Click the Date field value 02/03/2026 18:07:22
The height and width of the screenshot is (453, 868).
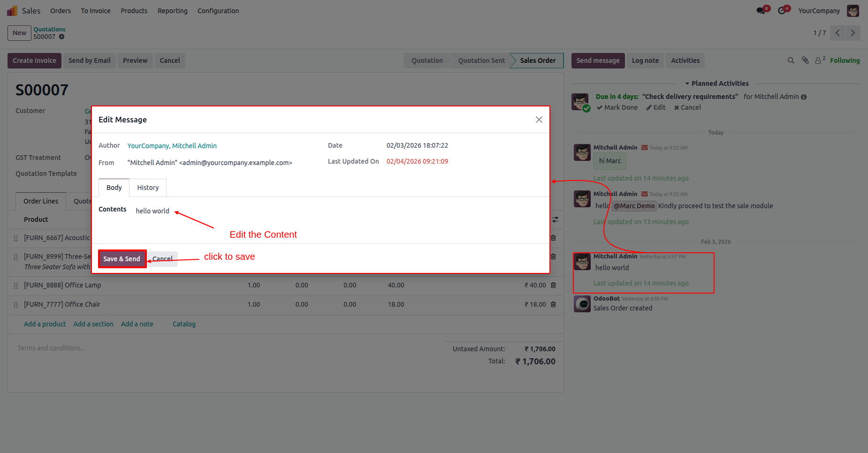pyautogui.click(x=417, y=145)
